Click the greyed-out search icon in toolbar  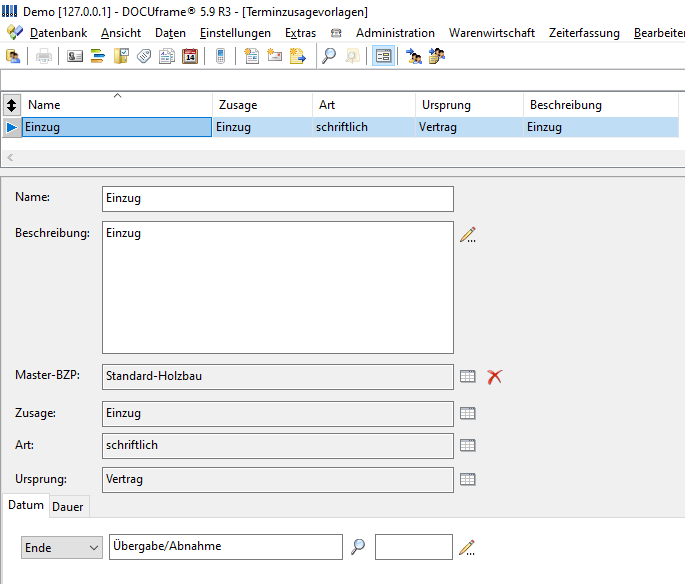[352, 56]
